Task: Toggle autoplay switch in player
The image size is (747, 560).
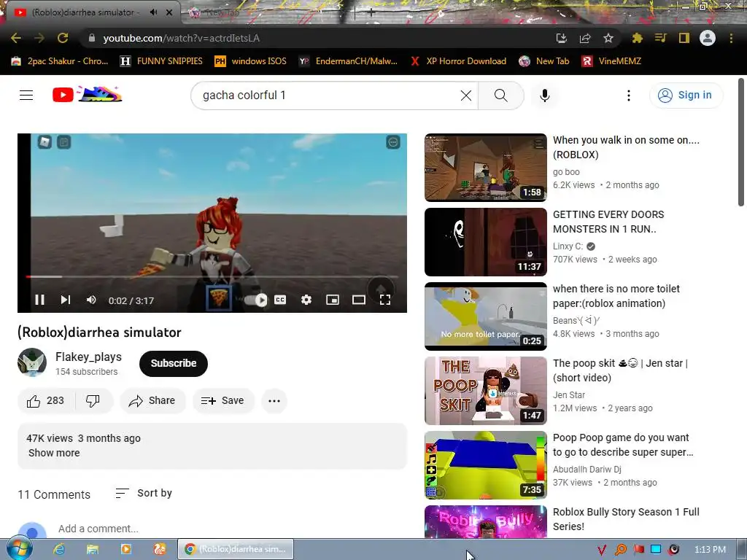Action: [256, 300]
